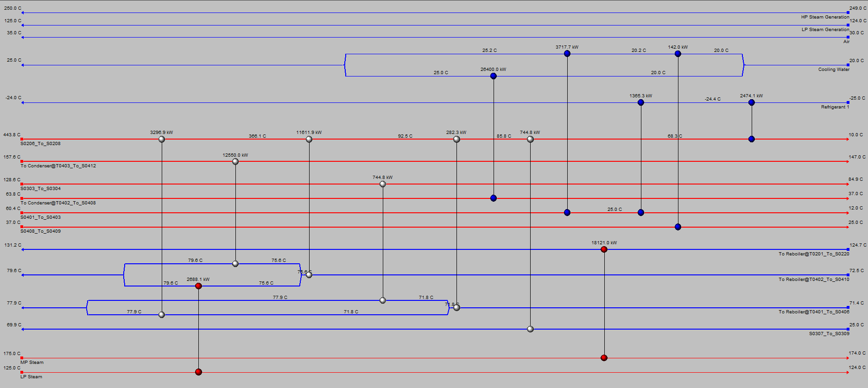Click the Cooling Water stream label
Screen dimensions: 868x388
point(834,70)
